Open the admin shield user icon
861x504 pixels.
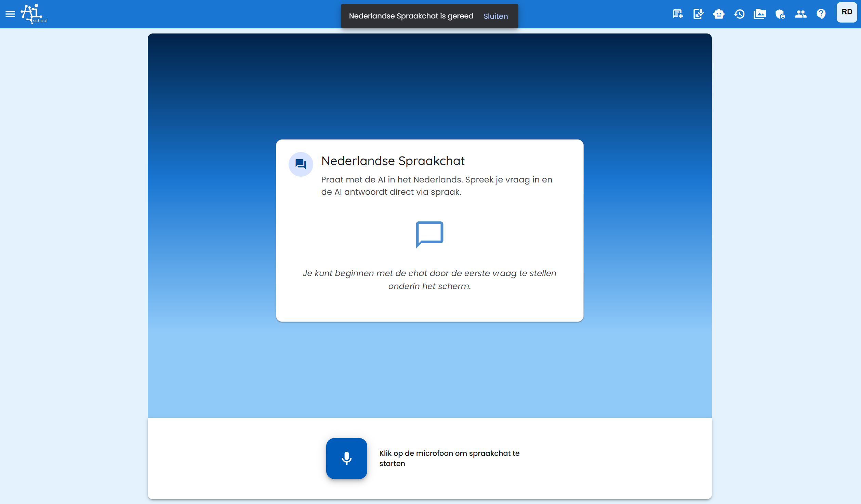pyautogui.click(x=780, y=14)
